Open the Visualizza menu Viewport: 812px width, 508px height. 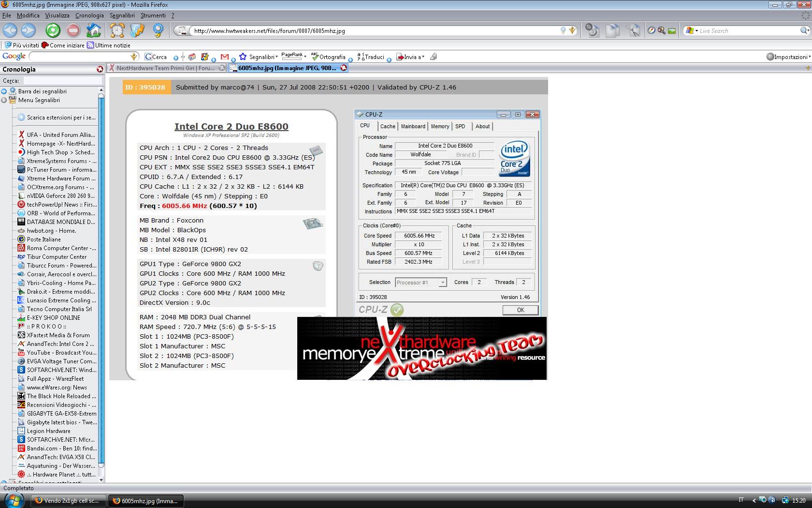coord(57,15)
